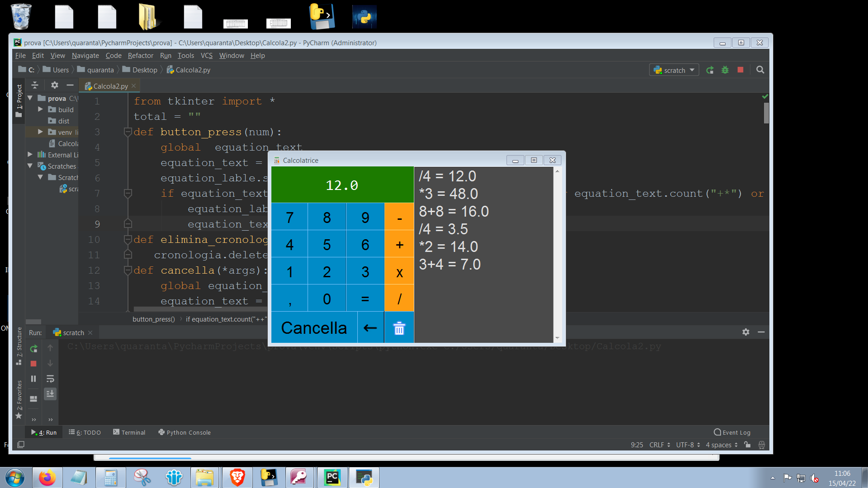Image resolution: width=868 pixels, height=488 pixels.
Task: Click the project panel settings gear
Action: (x=55, y=85)
